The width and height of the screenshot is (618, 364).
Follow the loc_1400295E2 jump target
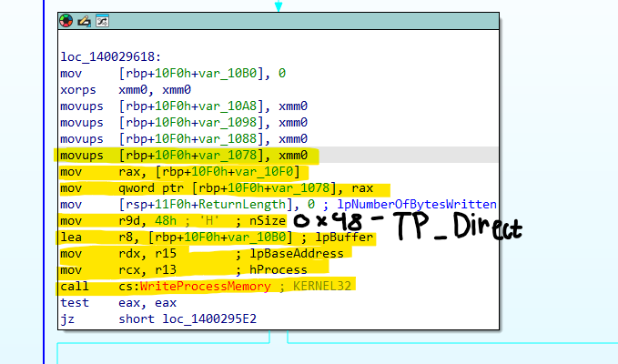(209, 318)
